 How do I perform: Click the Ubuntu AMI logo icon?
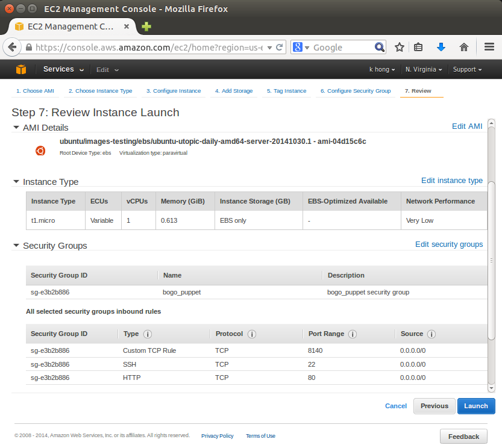(40, 151)
